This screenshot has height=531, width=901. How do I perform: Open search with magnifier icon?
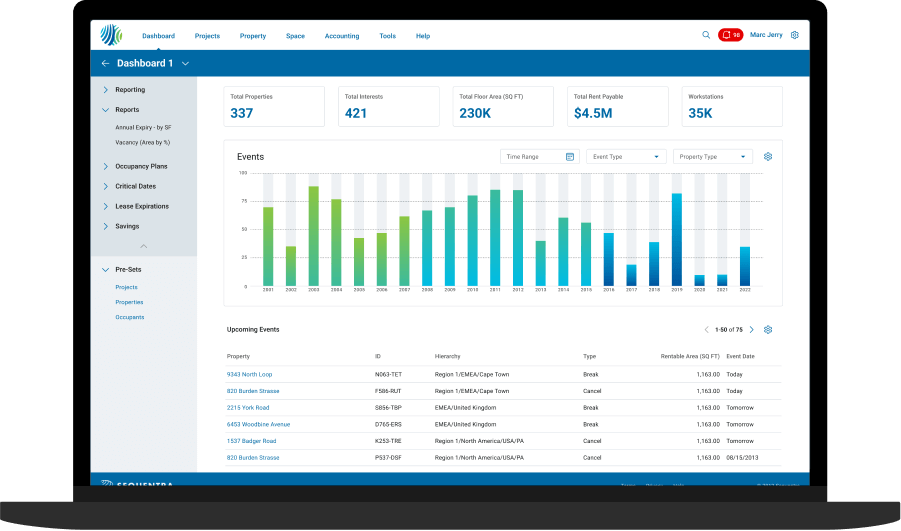pyautogui.click(x=706, y=35)
